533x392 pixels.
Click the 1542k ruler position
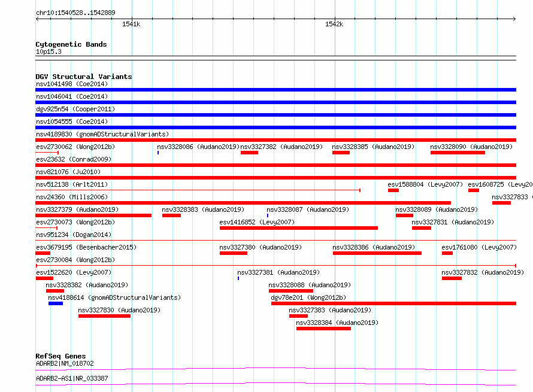pyautogui.click(x=334, y=24)
